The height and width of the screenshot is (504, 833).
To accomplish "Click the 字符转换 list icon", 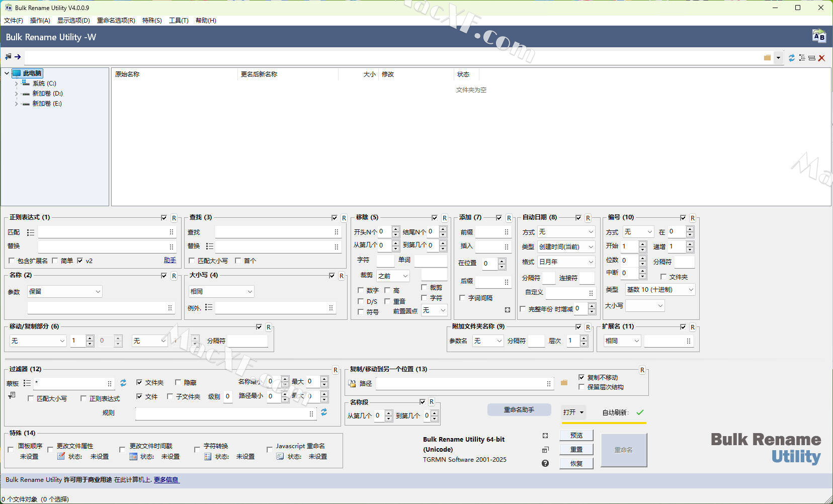I will 208,456.
